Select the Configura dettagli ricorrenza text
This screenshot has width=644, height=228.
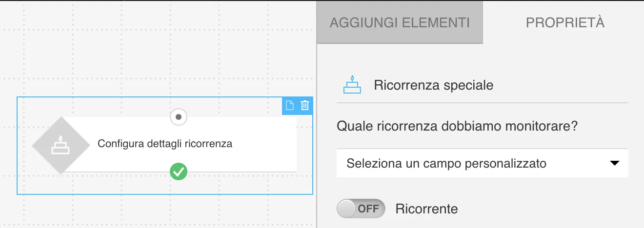coord(165,144)
